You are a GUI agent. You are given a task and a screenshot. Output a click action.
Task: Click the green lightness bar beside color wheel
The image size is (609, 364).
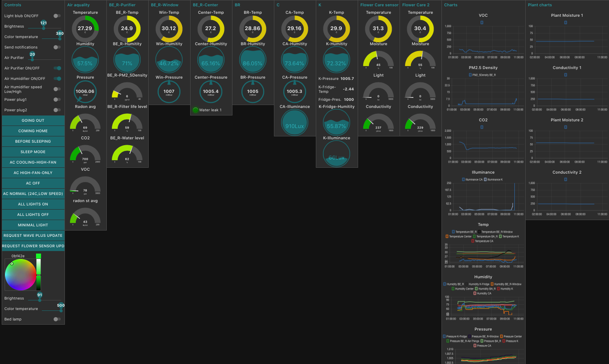point(39,275)
